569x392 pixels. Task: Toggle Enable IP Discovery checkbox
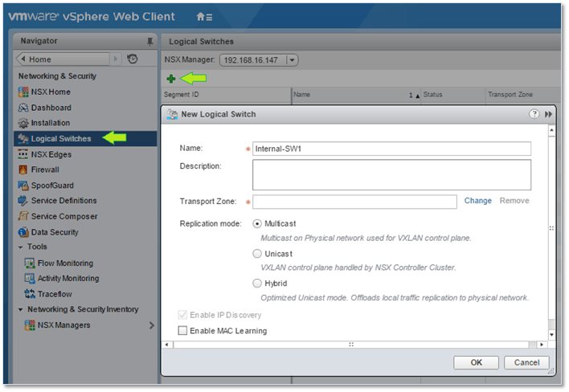(x=182, y=315)
